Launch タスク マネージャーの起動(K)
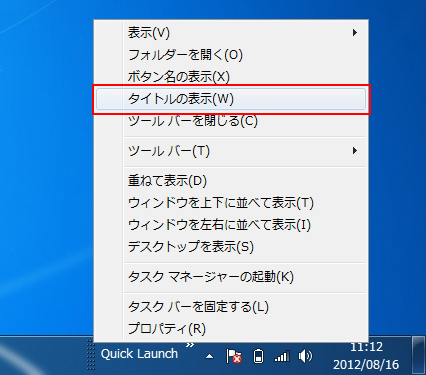 231,277
